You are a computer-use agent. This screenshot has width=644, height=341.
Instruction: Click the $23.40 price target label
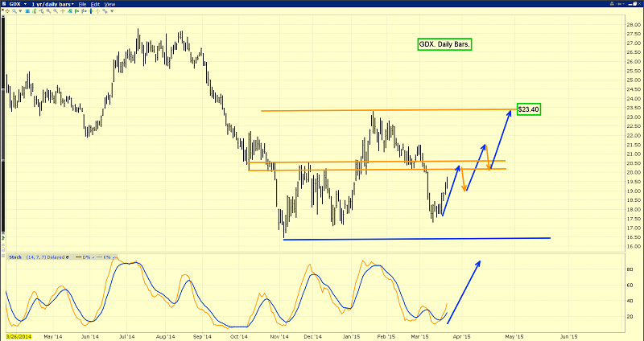click(527, 109)
